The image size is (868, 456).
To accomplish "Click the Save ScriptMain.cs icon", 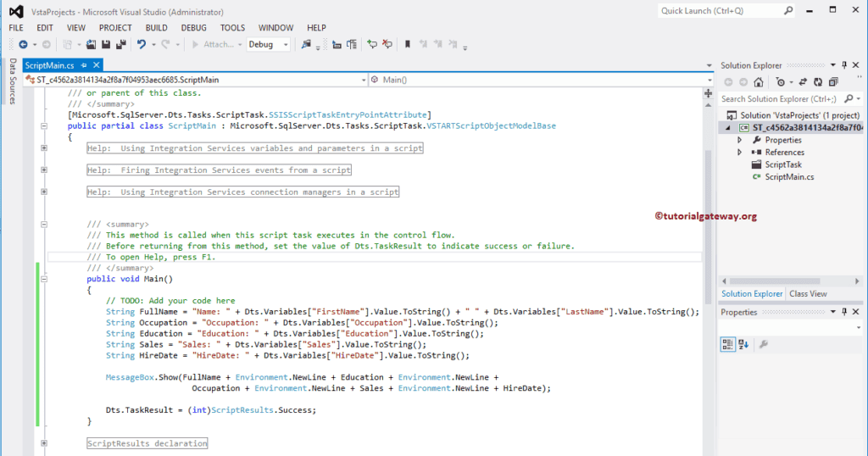I will point(106,44).
